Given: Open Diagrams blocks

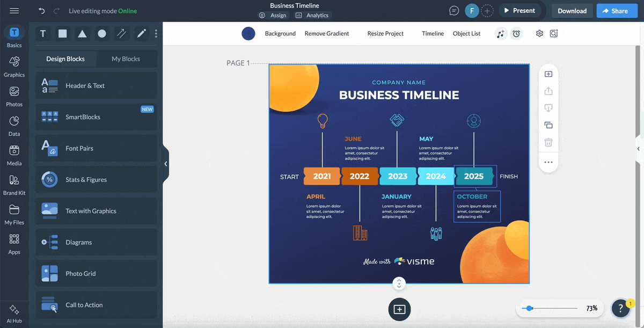Looking at the screenshot, I should click(96, 242).
